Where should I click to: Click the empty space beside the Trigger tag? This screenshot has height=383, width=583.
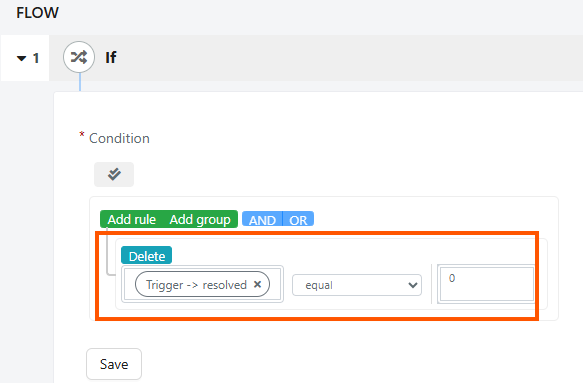(275, 284)
